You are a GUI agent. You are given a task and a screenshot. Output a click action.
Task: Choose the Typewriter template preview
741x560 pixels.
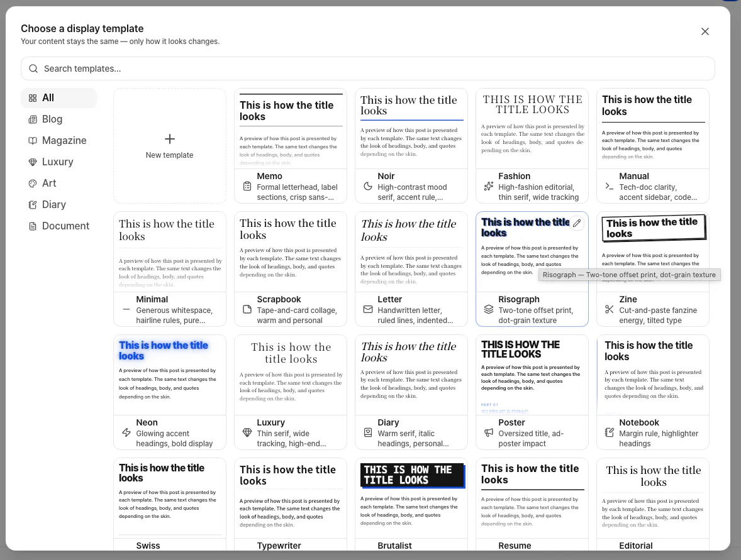pos(291,498)
